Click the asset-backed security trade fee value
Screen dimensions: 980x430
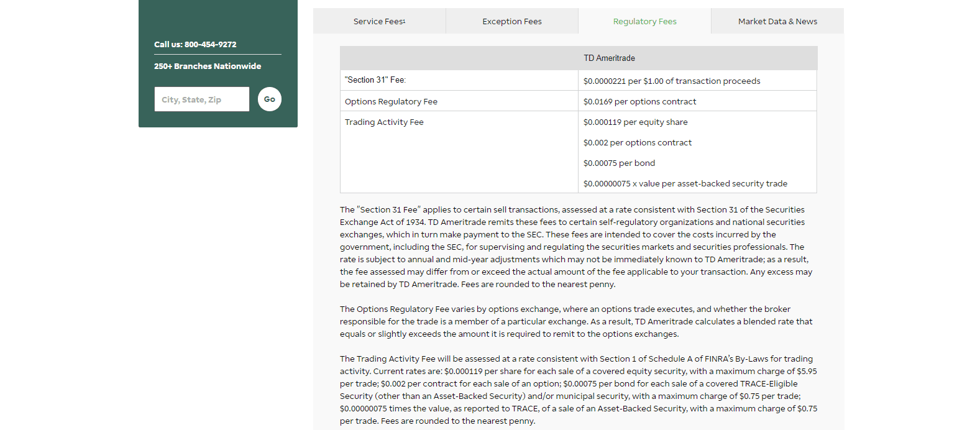pyautogui.click(x=685, y=183)
